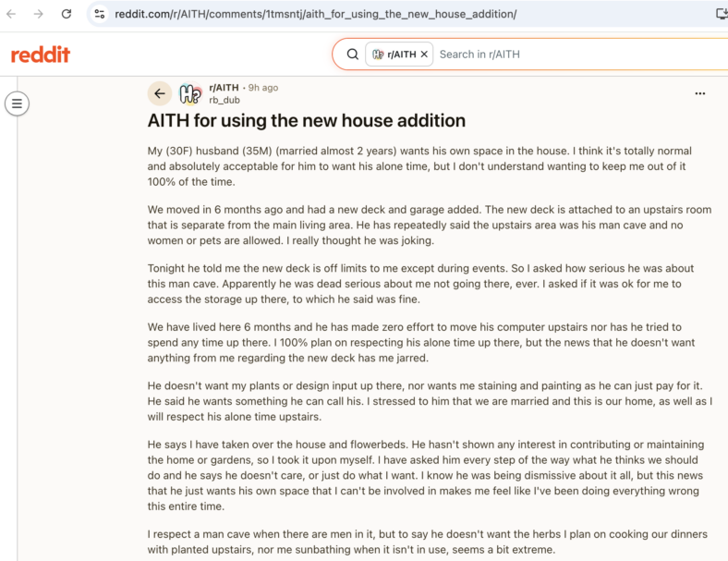This screenshot has width=728, height=561.
Task: Click paragraph starting "My (30F) husband"
Action: [419, 166]
